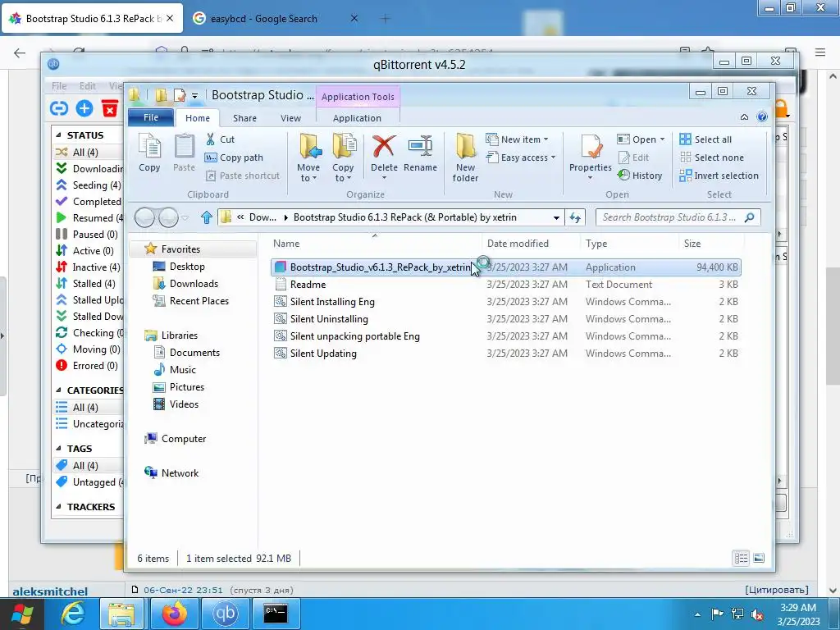Switch to the Share ribbon tab
Viewport: 840px width, 630px height.
tap(244, 118)
